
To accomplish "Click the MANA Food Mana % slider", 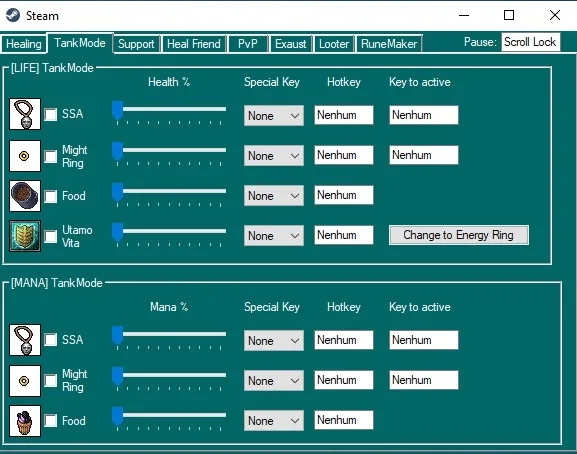I will click(169, 418).
